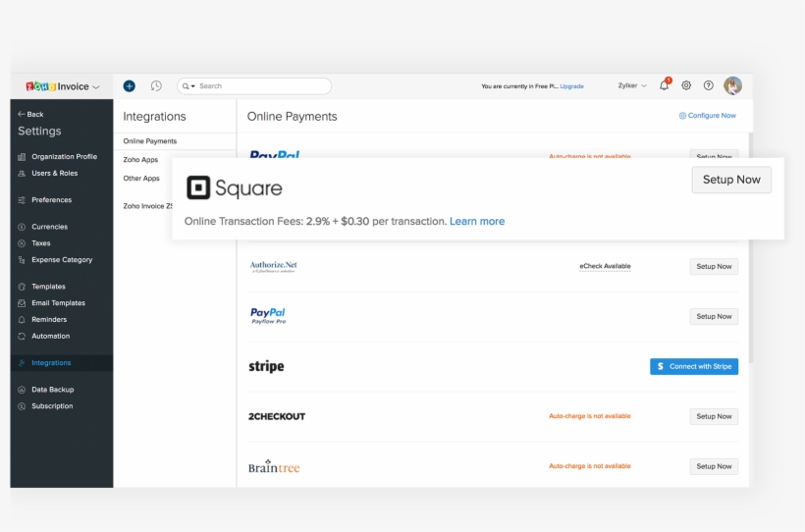Click the Square logo
This screenshot has height=532, width=805.
click(234, 187)
